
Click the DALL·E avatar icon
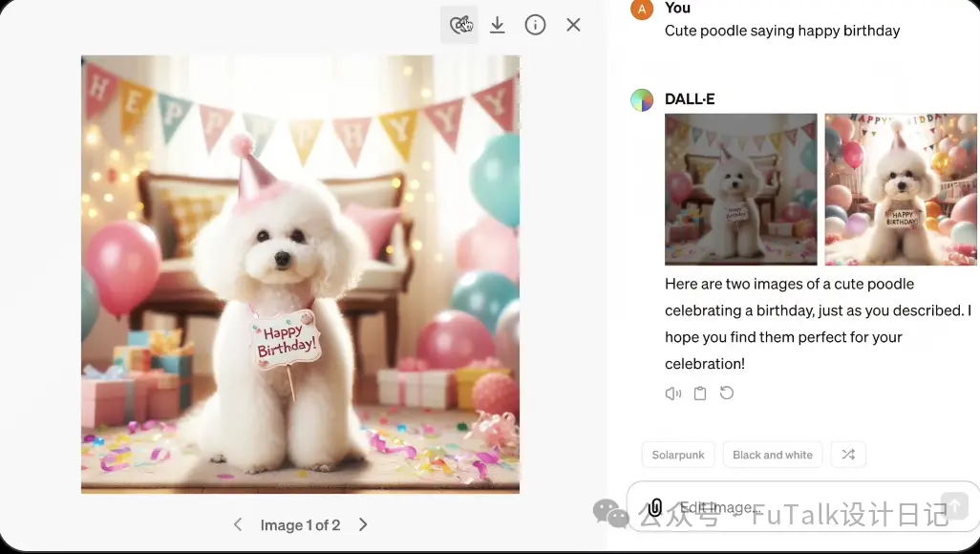(x=642, y=99)
